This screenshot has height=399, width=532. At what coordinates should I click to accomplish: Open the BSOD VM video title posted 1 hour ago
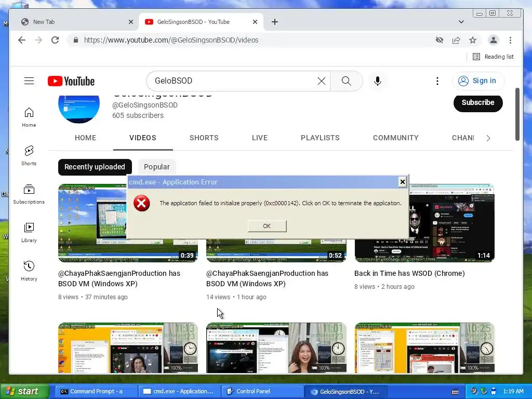coord(267,278)
